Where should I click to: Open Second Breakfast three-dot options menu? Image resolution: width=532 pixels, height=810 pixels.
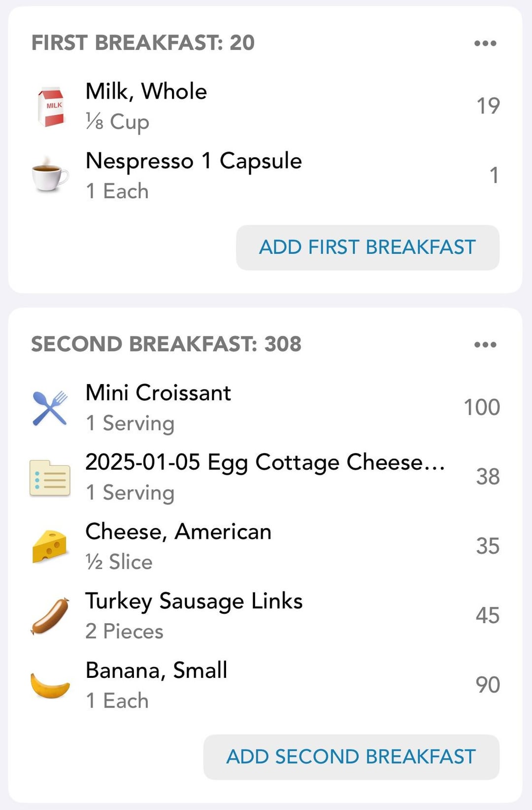point(485,345)
